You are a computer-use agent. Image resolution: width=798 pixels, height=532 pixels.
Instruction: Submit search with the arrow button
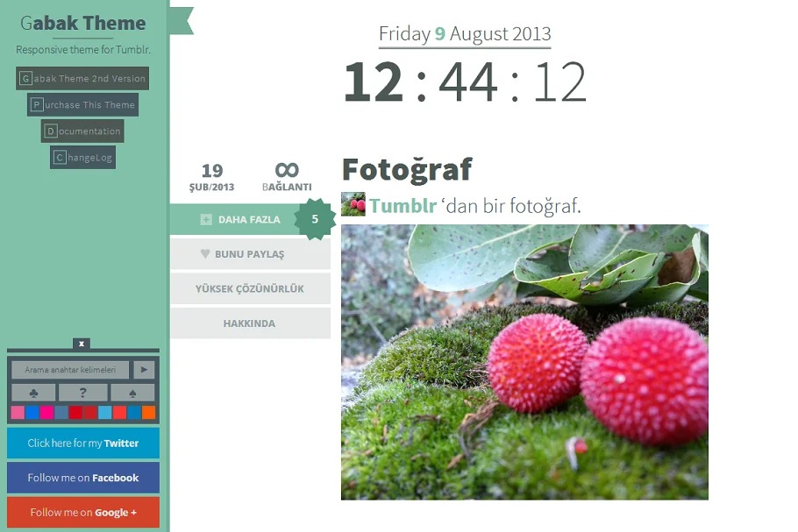click(144, 370)
